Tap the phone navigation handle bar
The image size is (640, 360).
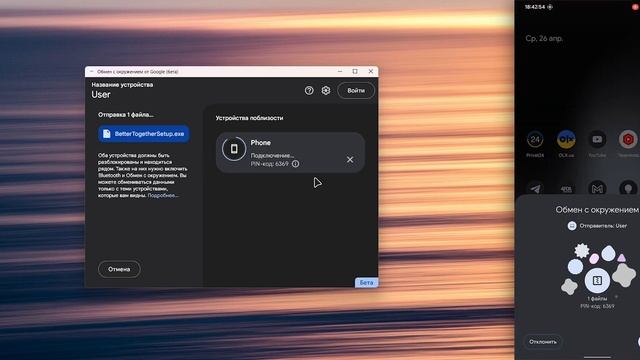[x=598, y=357]
